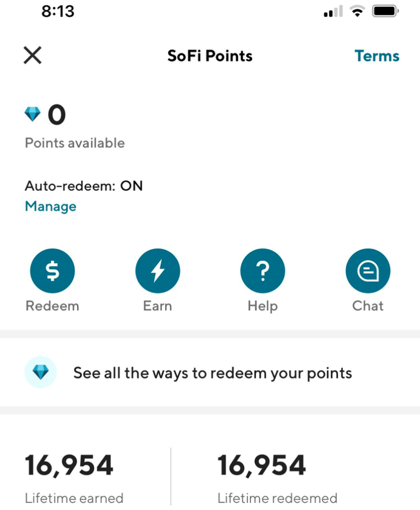Tap the Wi-Fi icon in status bar
Image resolution: width=420 pixels, height=510 pixels.
357,11
